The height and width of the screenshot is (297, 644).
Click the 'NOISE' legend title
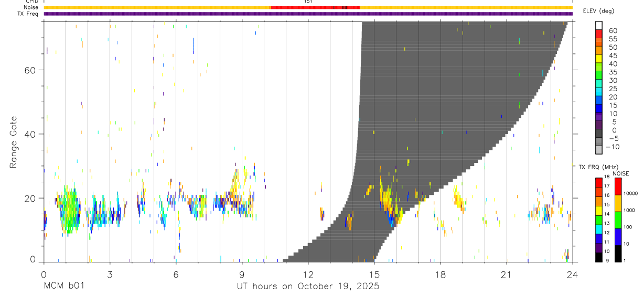(621, 173)
